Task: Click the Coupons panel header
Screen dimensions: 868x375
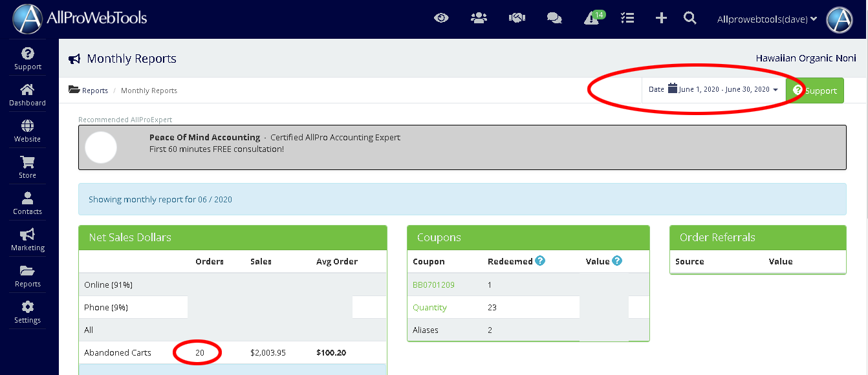Action: click(528, 238)
